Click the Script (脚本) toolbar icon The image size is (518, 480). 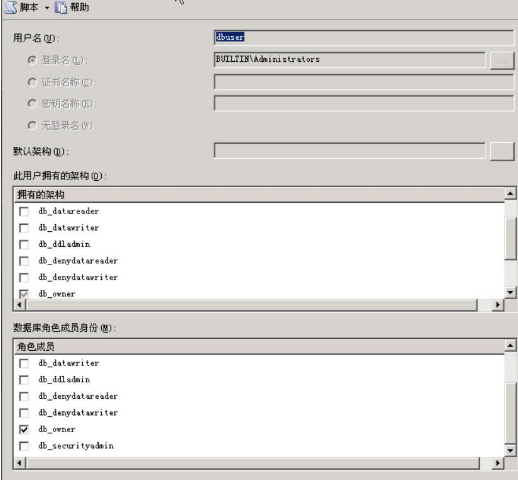(10, 7)
